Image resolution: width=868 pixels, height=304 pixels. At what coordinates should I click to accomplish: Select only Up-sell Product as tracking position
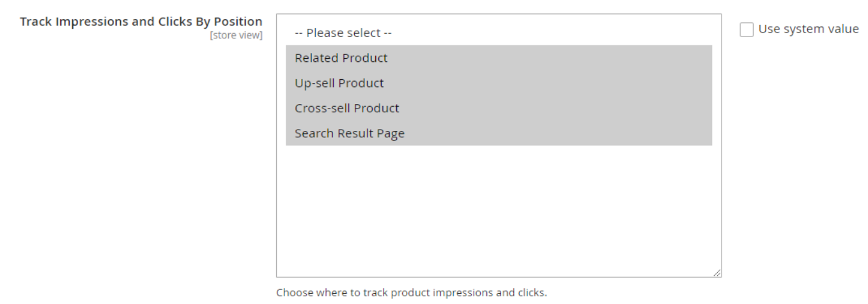point(339,83)
